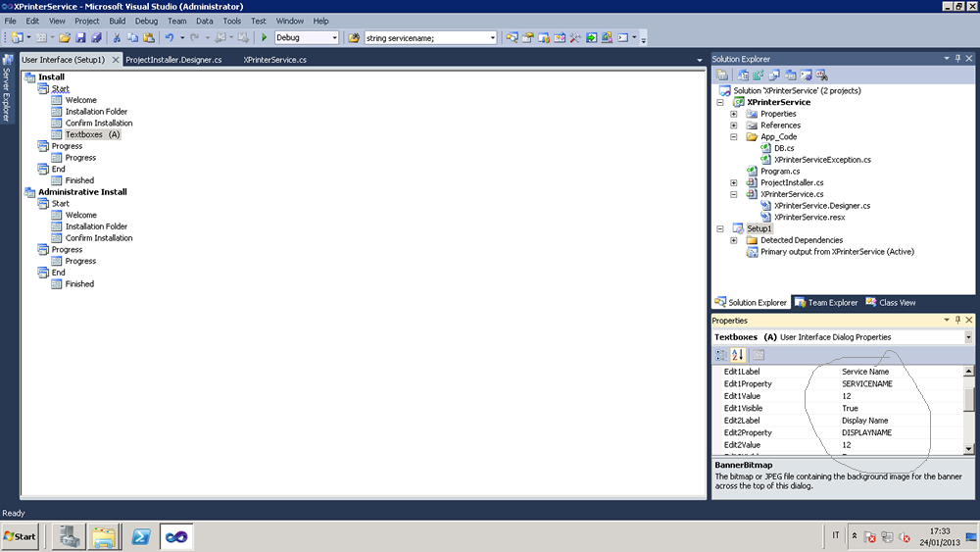This screenshot has height=552, width=980.
Task: Click the Launch Conditions Editor icon in Solution Explorer
Action: 822,75
